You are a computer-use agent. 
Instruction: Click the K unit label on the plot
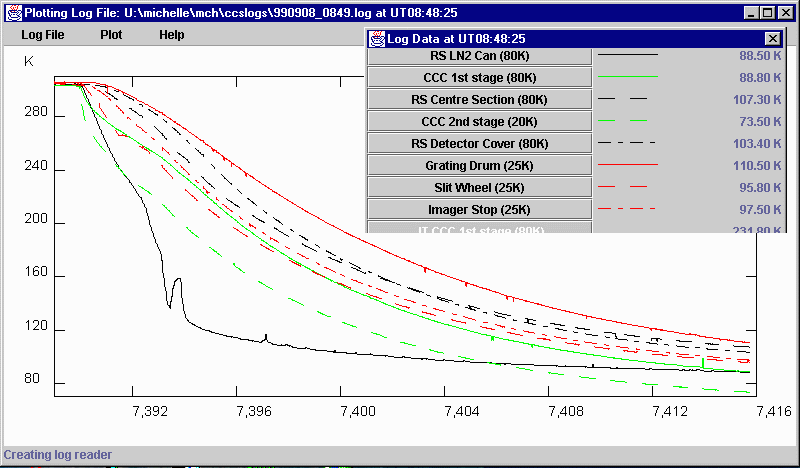[29, 62]
